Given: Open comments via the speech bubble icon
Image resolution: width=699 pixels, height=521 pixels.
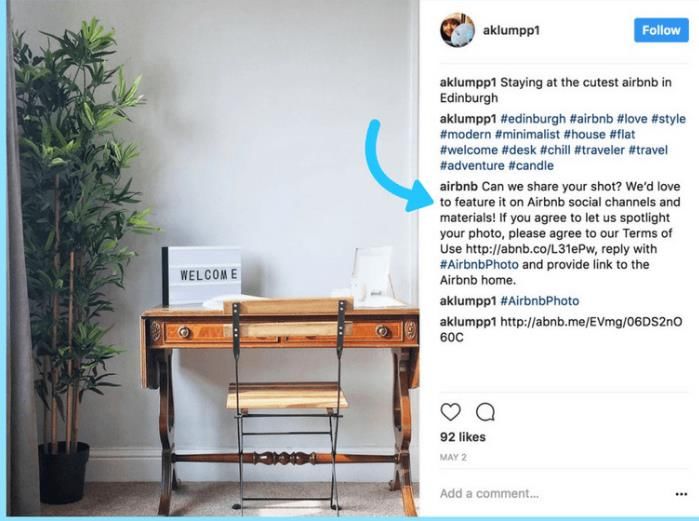Looking at the screenshot, I should pyautogui.click(x=485, y=412).
